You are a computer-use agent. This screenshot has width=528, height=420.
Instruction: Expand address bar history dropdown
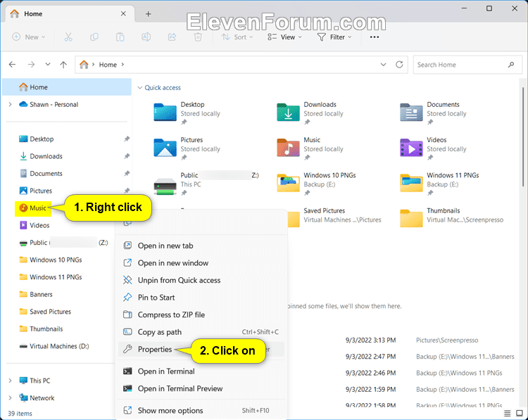383,64
